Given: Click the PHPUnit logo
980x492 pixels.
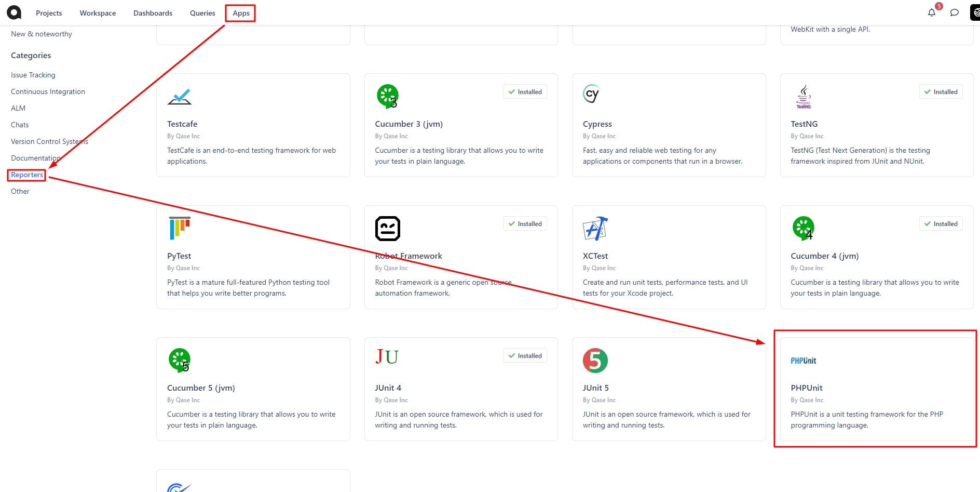Looking at the screenshot, I should pyautogui.click(x=803, y=361).
